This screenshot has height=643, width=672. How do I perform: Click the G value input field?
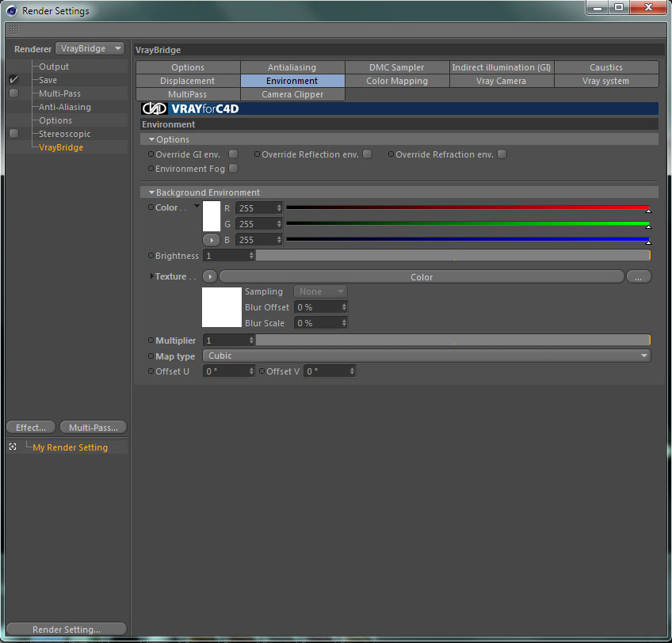pyautogui.click(x=256, y=223)
